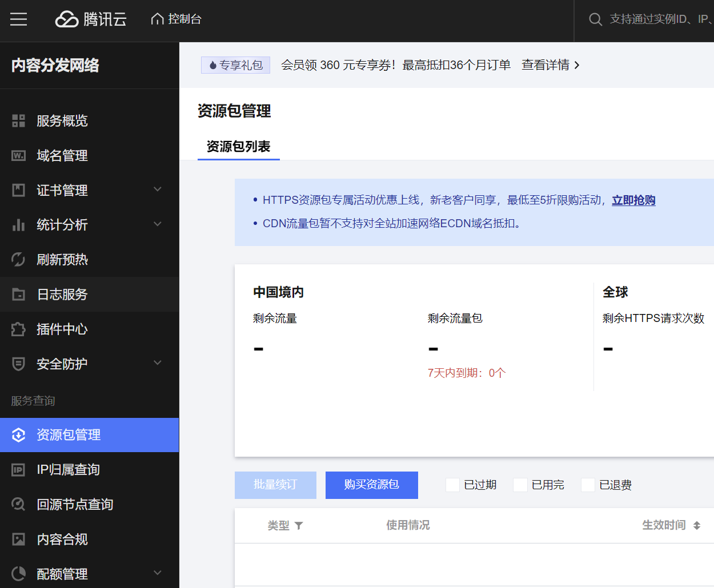Click the 内容合规 sidebar icon
This screenshot has width=714, height=588.
coord(19,539)
